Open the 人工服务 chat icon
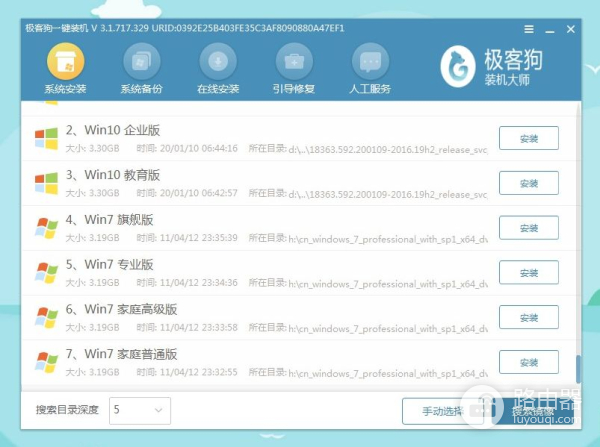Viewport: 600px width, 447px height. point(370,61)
